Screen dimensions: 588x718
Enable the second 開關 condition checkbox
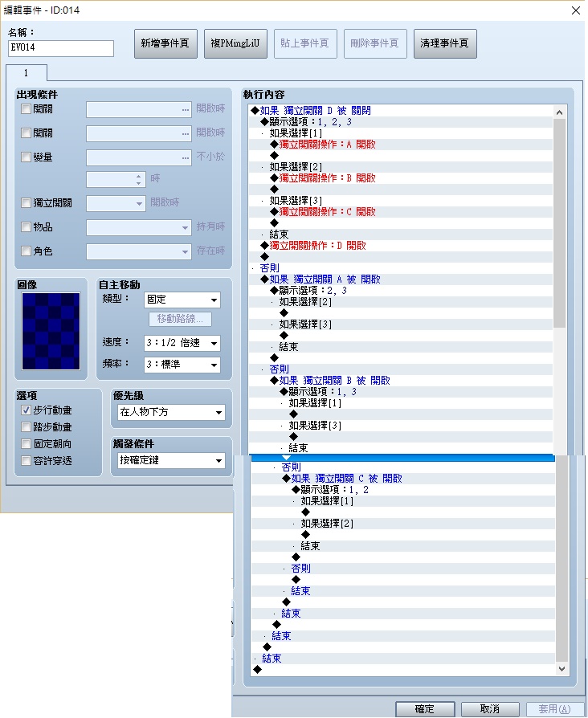[x=26, y=133]
